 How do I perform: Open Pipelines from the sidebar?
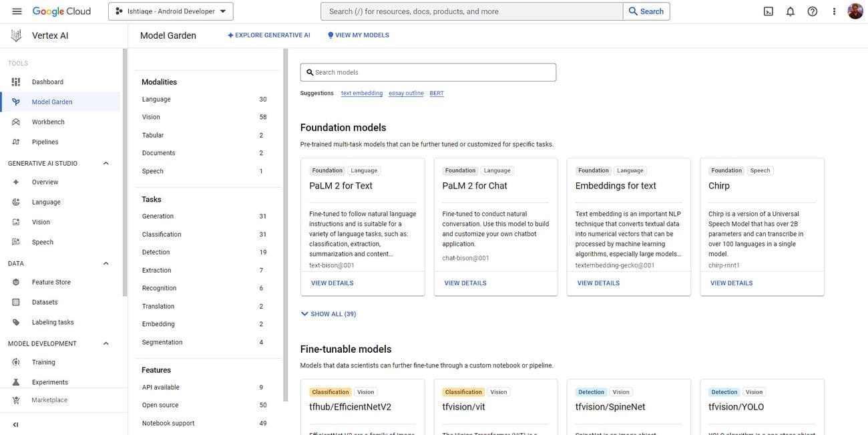(45, 140)
